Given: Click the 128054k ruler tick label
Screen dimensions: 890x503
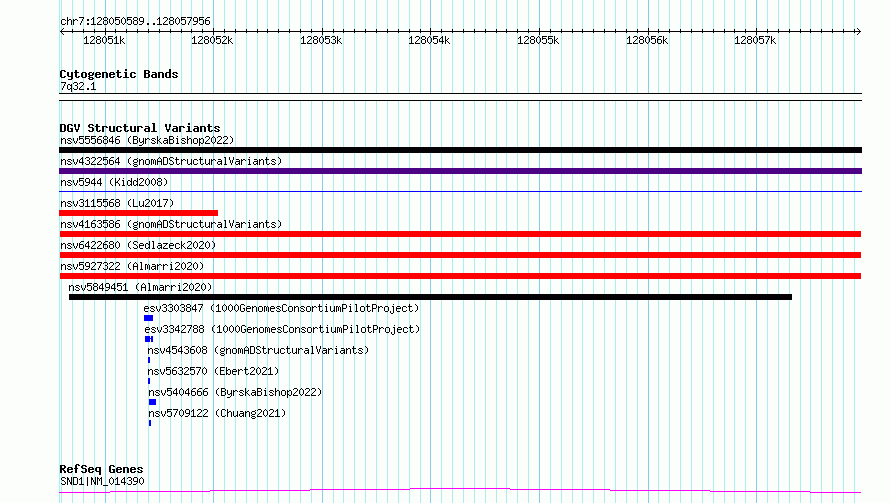Looking at the screenshot, I should (429, 40).
